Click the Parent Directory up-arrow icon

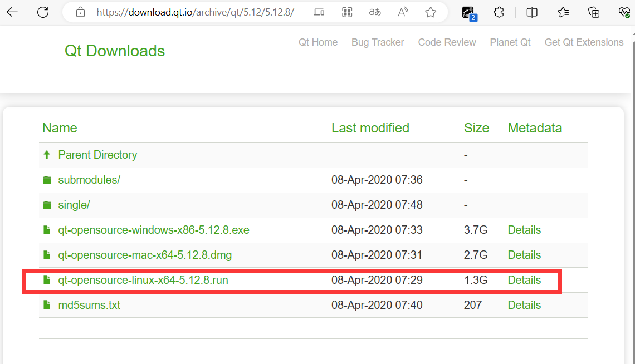(47, 155)
